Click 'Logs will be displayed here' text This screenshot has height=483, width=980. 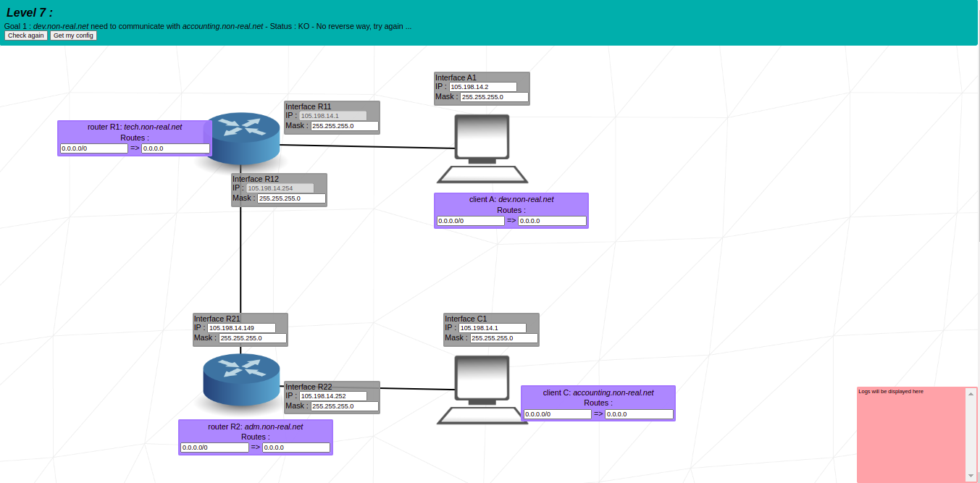tap(891, 391)
